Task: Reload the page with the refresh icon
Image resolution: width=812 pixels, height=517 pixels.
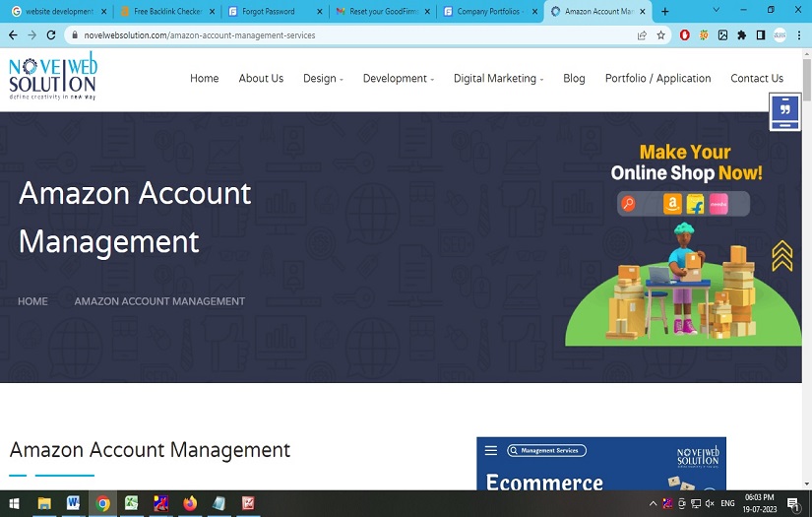Action: tap(51, 35)
